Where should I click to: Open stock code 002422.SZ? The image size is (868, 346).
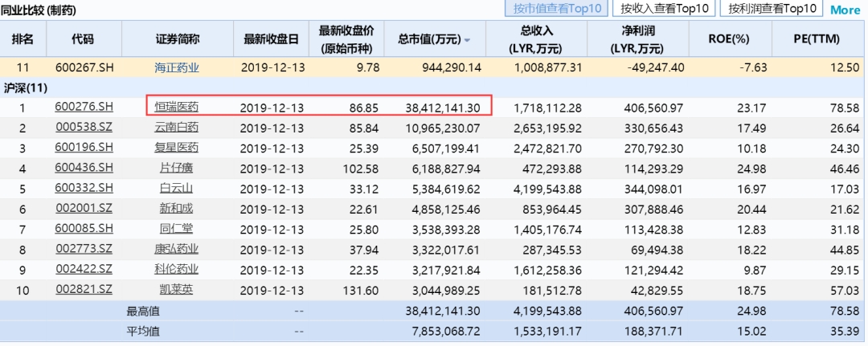click(84, 269)
